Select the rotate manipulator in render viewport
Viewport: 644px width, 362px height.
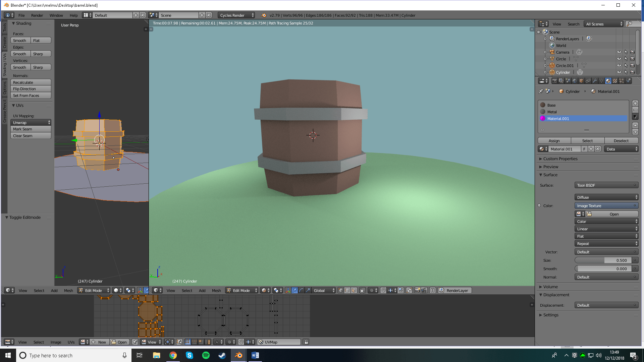point(301,291)
